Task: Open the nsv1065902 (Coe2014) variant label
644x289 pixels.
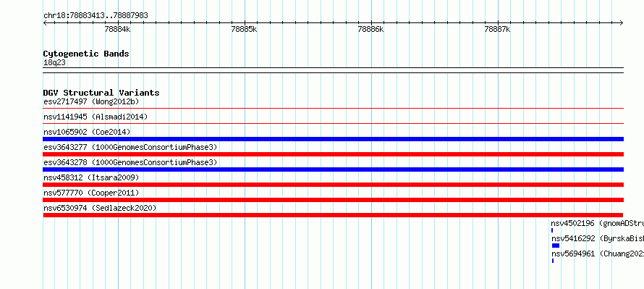Action: point(87,132)
